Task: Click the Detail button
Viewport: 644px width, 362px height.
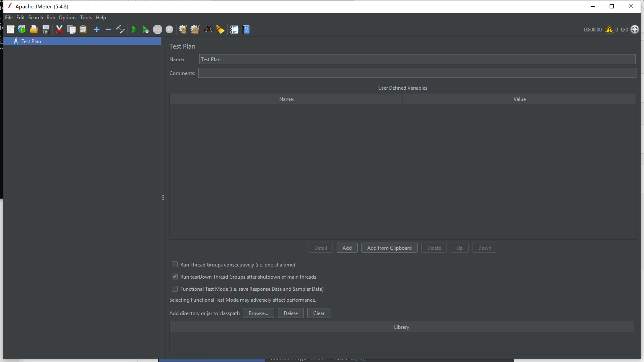Action: click(321, 248)
